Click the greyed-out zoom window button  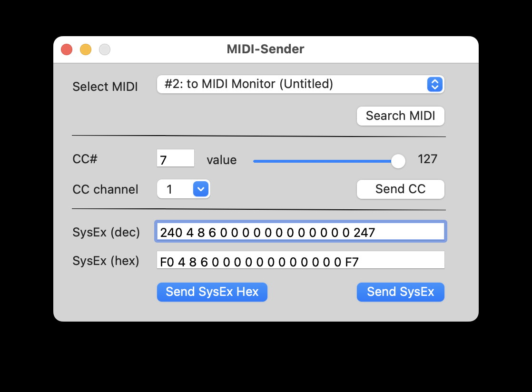pos(105,49)
